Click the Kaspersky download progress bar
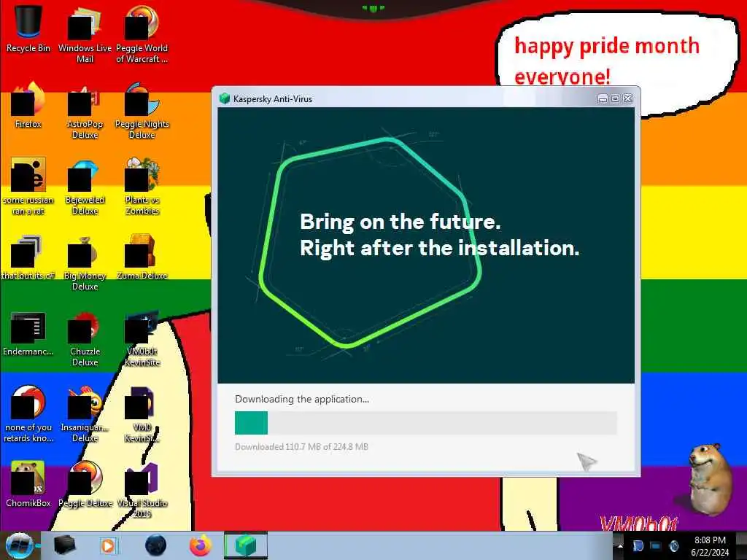The height and width of the screenshot is (560, 747). pyautogui.click(x=426, y=423)
